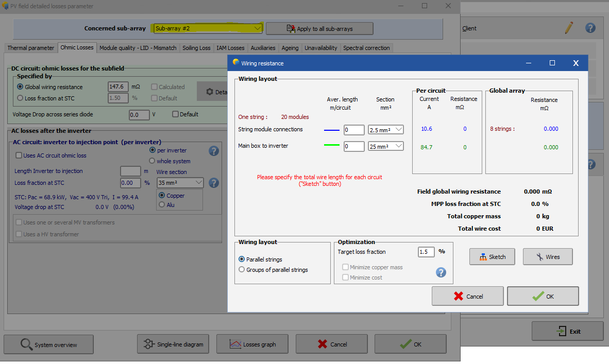Switch to the Thermal parameter tab
The image size is (609, 364).
(x=30, y=48)
